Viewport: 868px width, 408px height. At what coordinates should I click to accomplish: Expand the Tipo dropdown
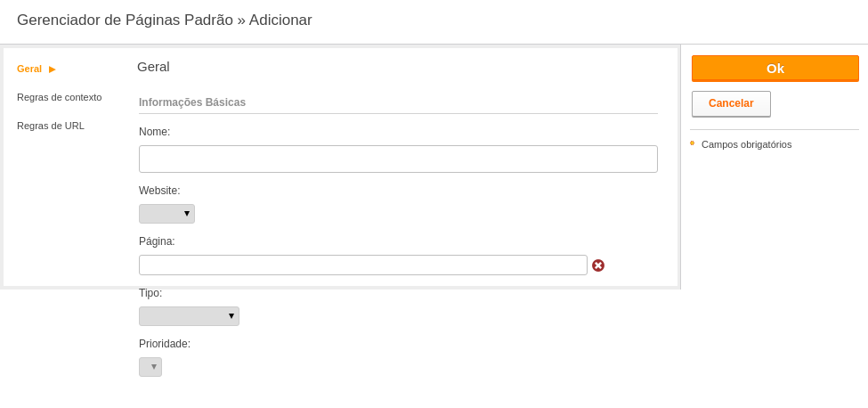click(x=189, y=316)
